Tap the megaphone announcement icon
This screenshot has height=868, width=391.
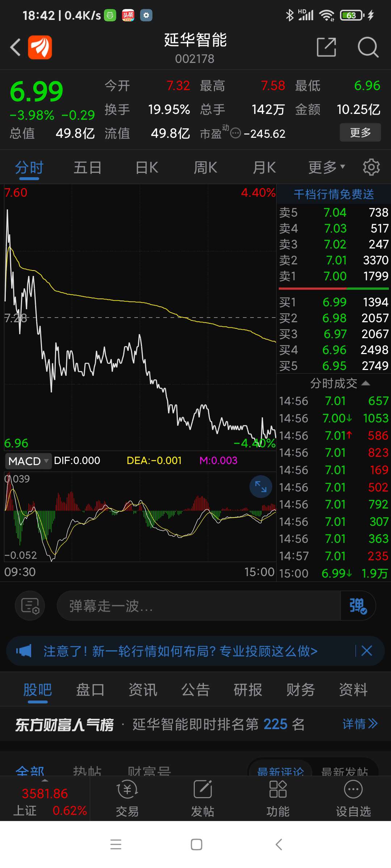[x=24, y=651]
